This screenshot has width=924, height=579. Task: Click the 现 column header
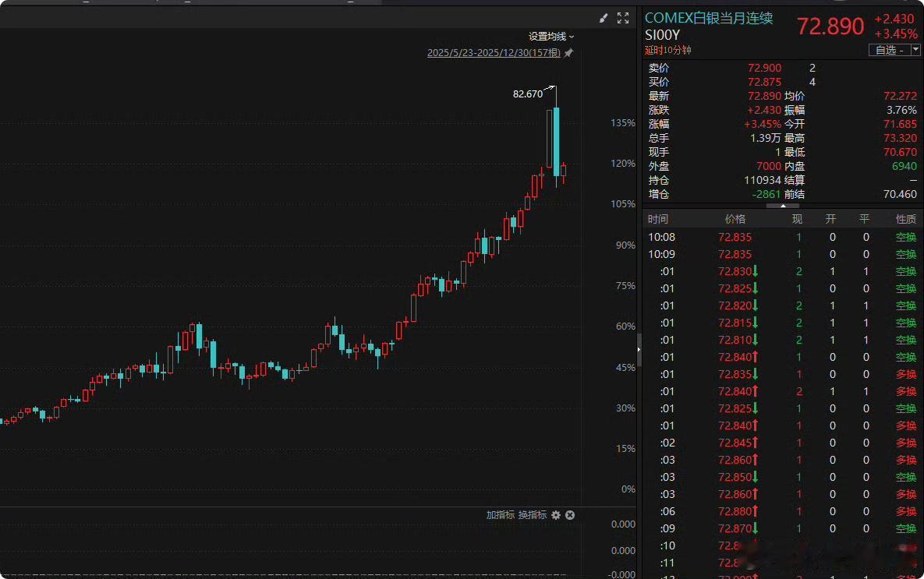point(798,219)
